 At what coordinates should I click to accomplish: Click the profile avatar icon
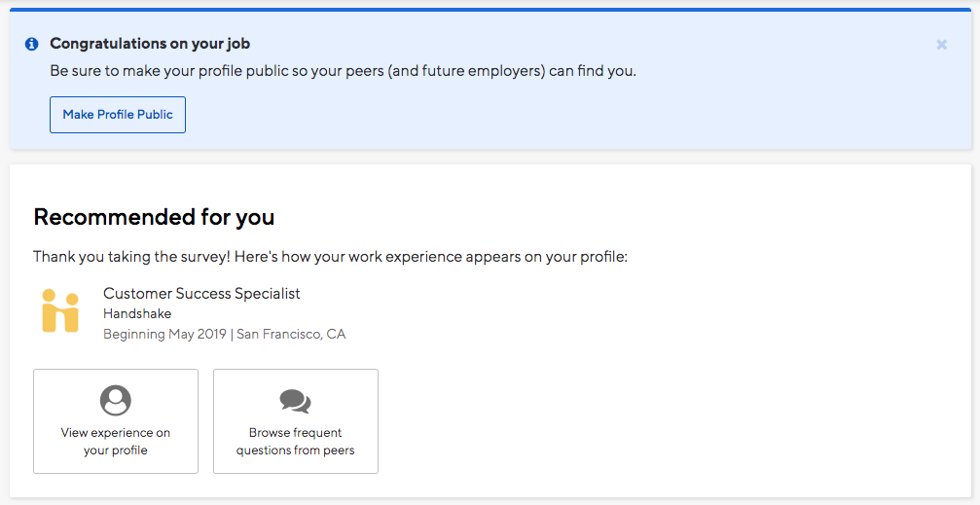tap(116, 400)
